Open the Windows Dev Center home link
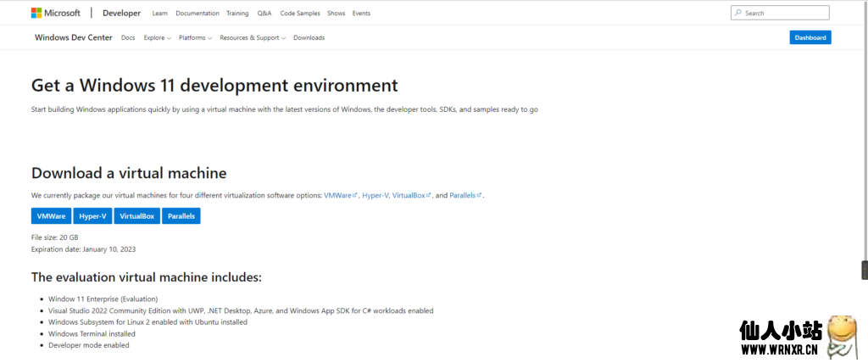This screenshot has height=363, width=868. [x=75, y=37]
